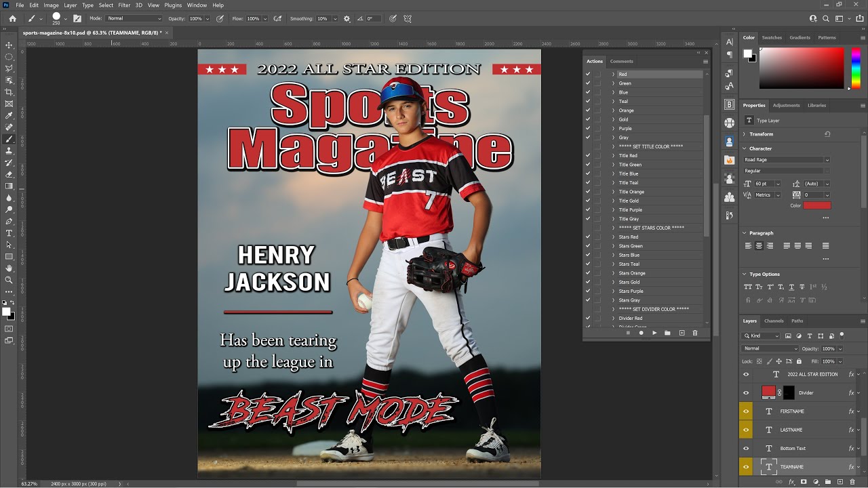Open the Layer menu
Image resolution: width=868 pixels, height=488 pixels.
tap(71, 5)
